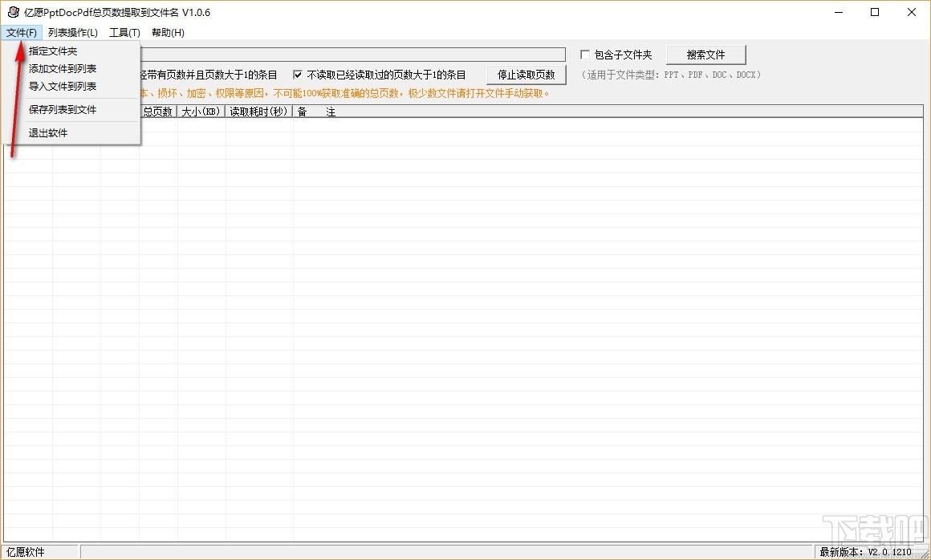Click the 搜索文件 button
931x560 pixels.
pyautogui.click(x=706, y=55)
